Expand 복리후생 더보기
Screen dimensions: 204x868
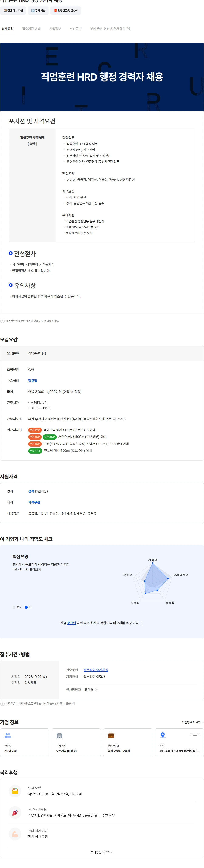pos(102,852)
